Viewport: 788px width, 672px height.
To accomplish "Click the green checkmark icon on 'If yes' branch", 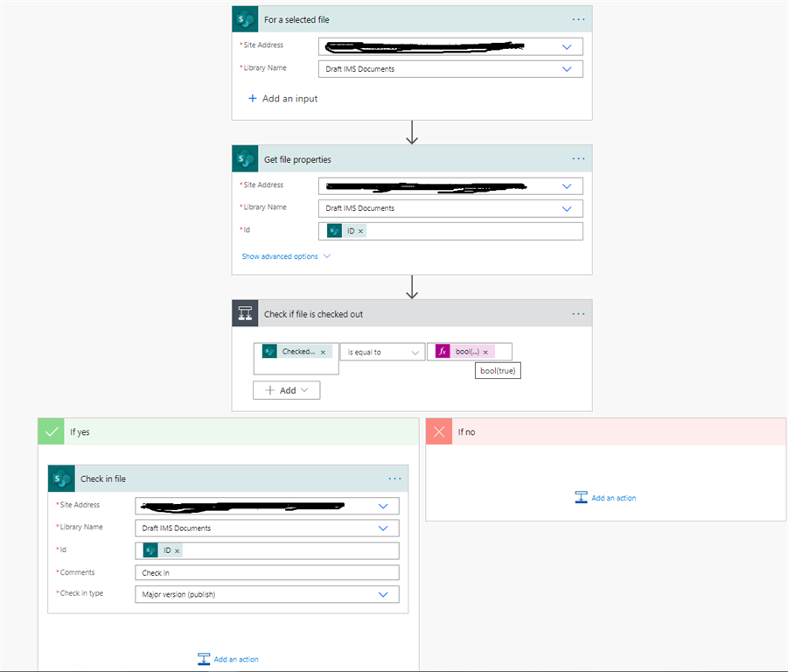I will (x=51, y=430).
